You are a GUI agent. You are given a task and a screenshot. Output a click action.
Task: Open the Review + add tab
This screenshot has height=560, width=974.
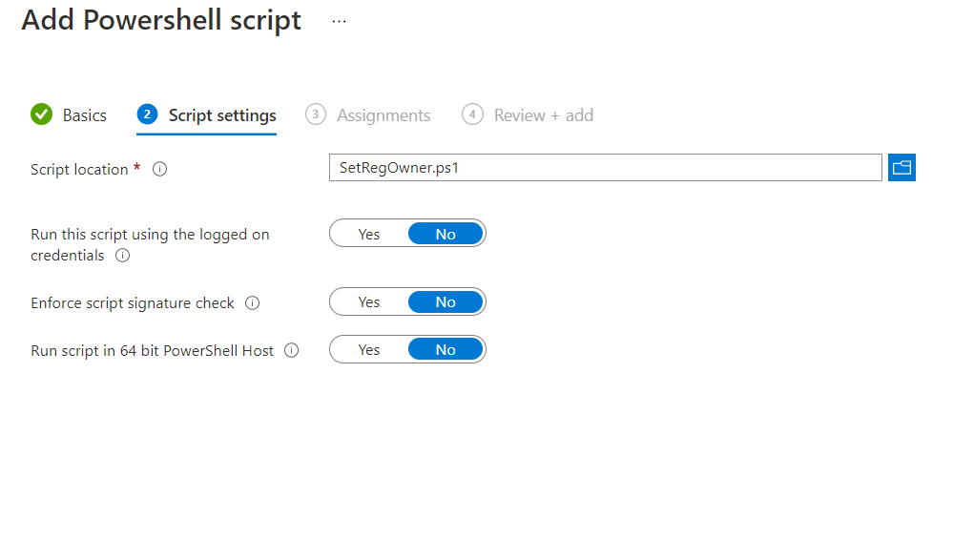point(543,115)
